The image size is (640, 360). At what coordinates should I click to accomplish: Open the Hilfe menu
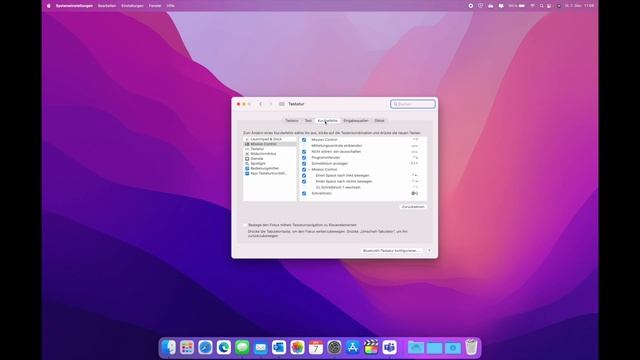coord(171,6)
